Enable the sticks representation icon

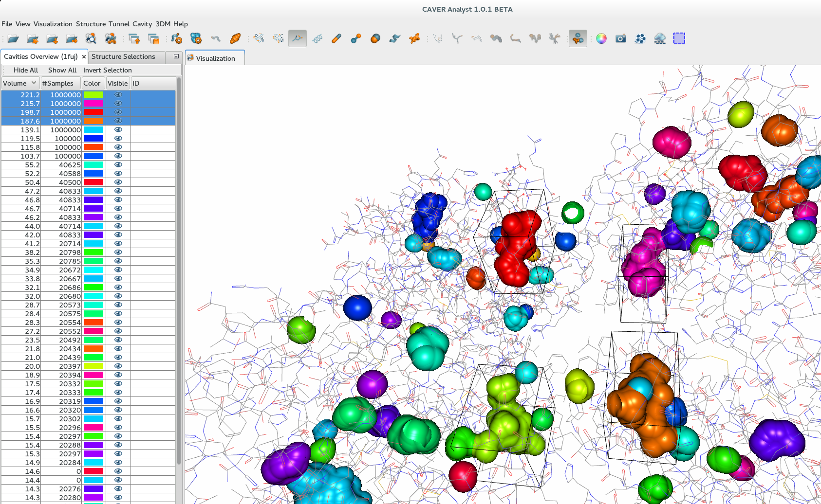point(336,39)
